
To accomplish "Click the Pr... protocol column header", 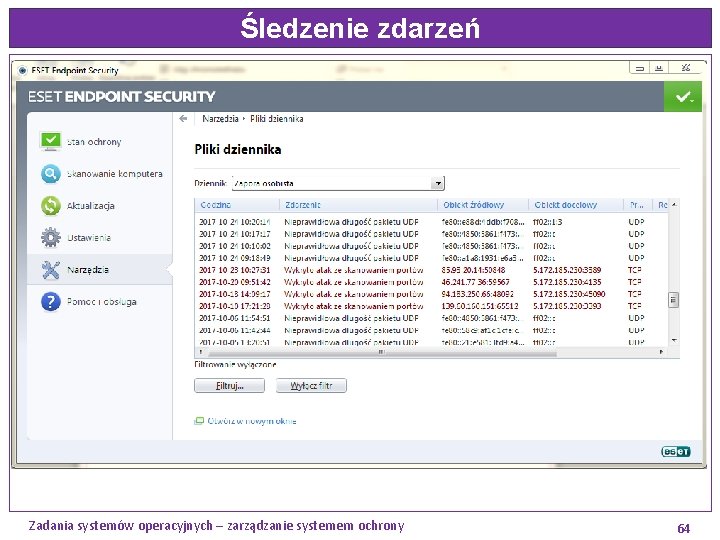I will click(638, 205).
